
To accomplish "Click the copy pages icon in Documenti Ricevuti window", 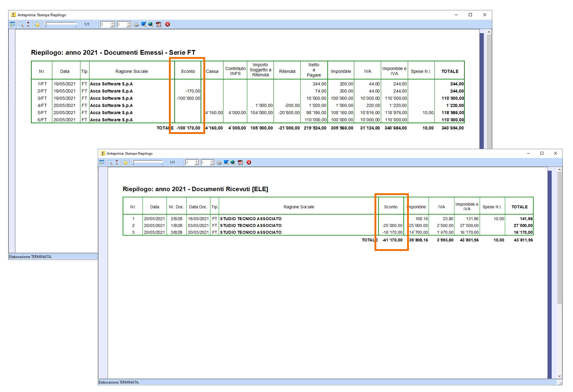I will coord(125,163).
